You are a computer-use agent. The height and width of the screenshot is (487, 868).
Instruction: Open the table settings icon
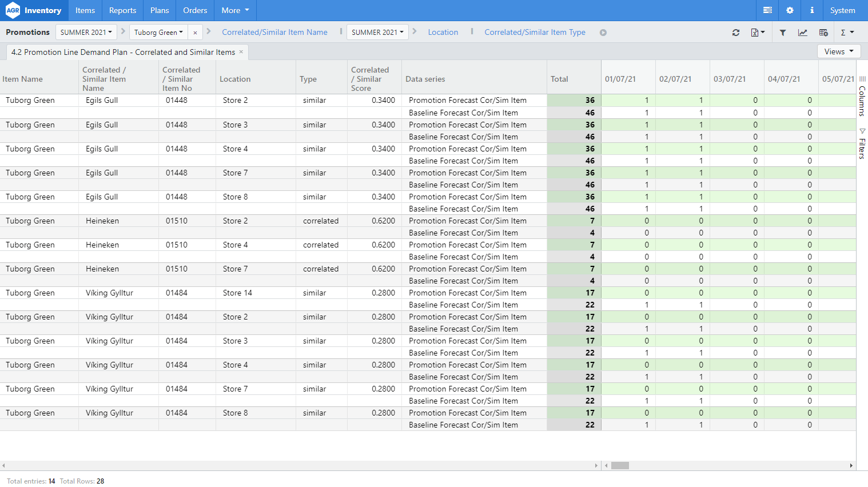[823, 33]
